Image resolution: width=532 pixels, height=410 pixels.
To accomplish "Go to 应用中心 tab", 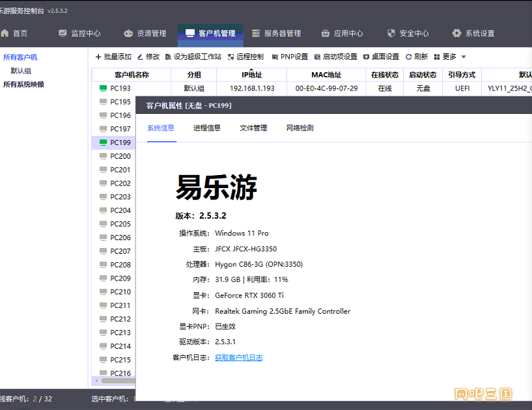I will pyautogui.click(x=343, y=33).
